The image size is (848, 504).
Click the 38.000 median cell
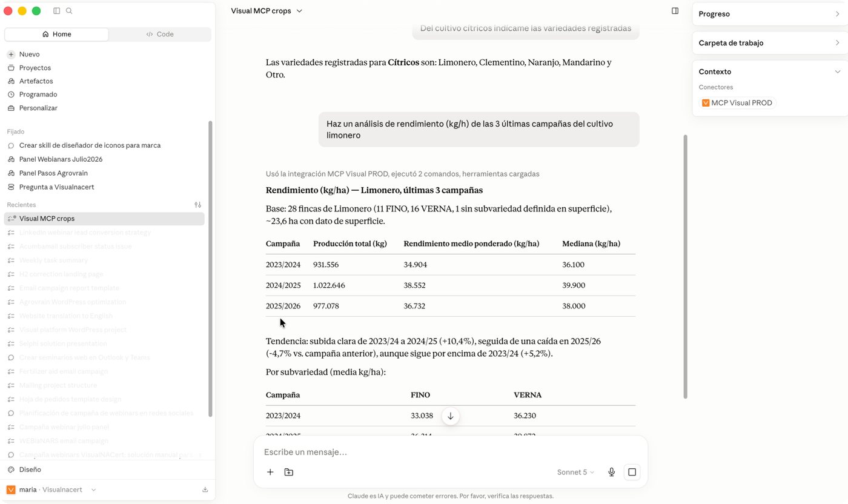coord(574,306)
